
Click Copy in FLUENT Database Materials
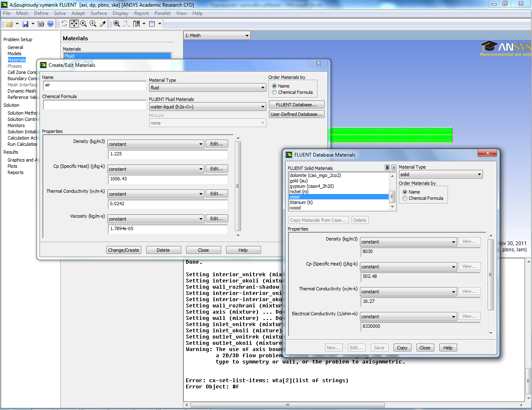402,348
